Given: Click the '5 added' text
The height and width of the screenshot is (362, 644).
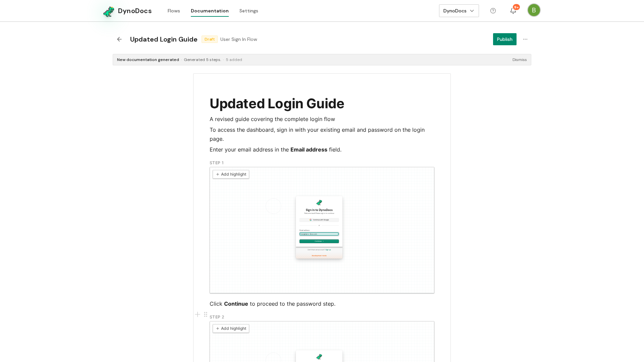Looking at the screenshot, I should [x=234, y=60].
